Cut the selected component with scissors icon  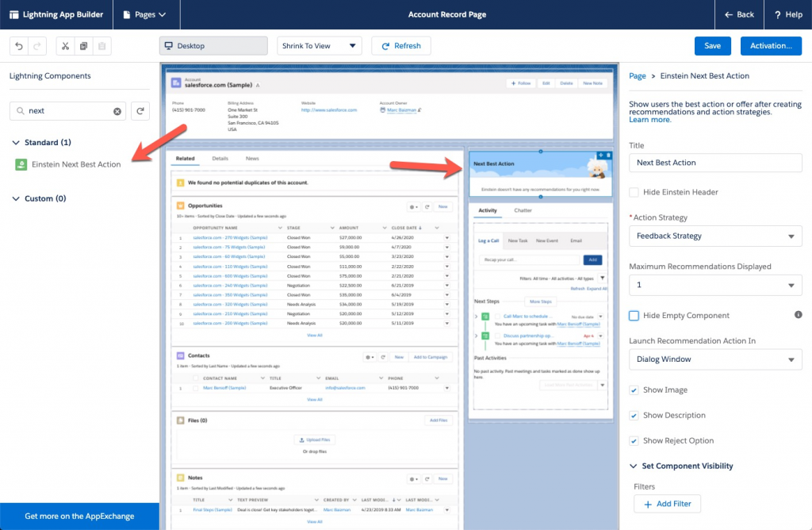click(65, 46)
